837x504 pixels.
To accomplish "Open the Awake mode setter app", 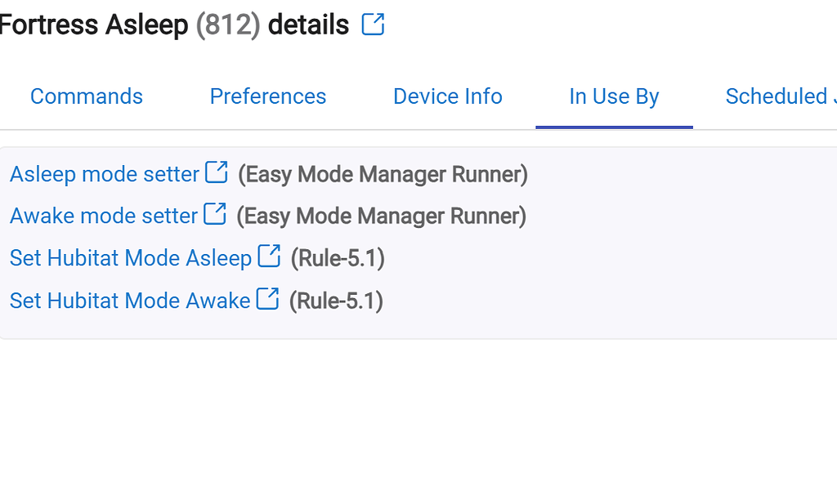I will click(x=100, y=216).
